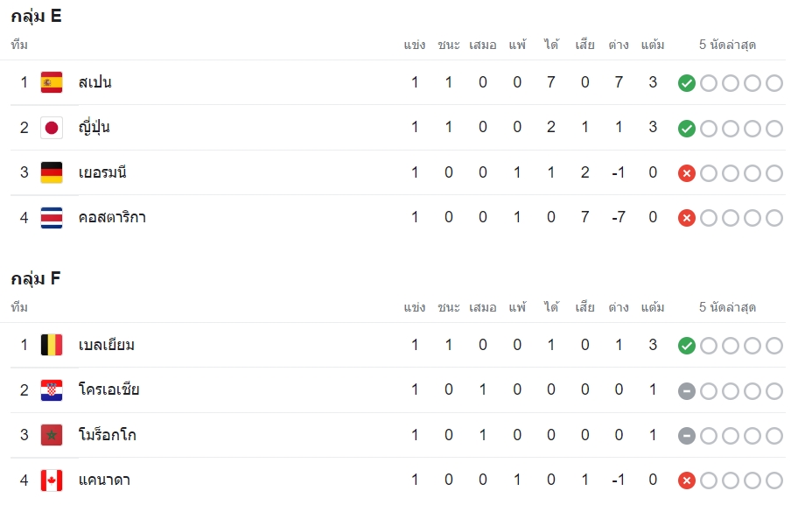
Task: Click the Morocco flag icon
Action: (52, 435)
